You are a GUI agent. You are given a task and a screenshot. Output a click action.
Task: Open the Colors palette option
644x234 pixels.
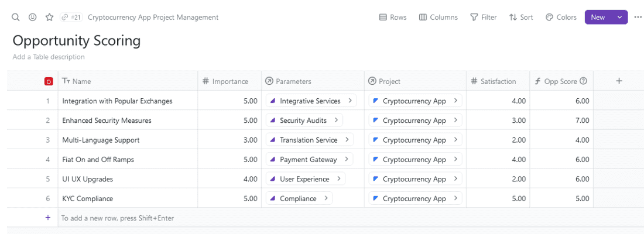pyautogui.click(x=561, y=18)
